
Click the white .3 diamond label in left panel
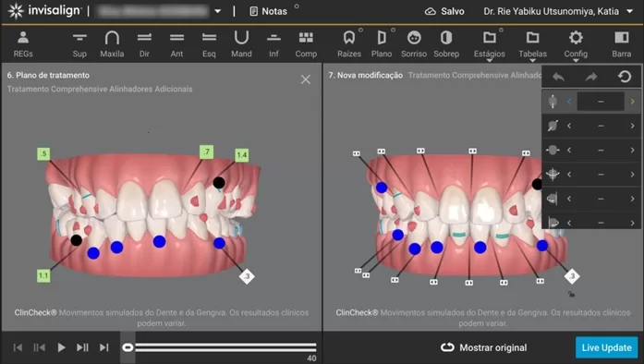tap(247, 276)
